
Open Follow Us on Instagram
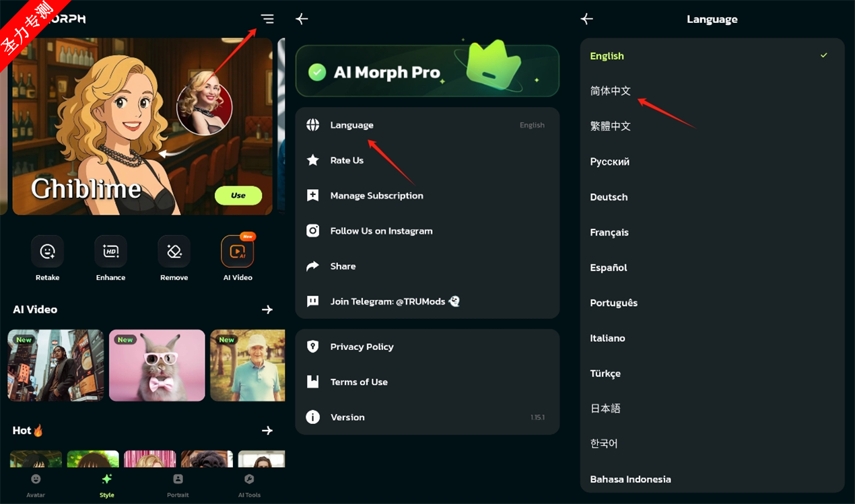pyautogui.click(x=427, y=231)
